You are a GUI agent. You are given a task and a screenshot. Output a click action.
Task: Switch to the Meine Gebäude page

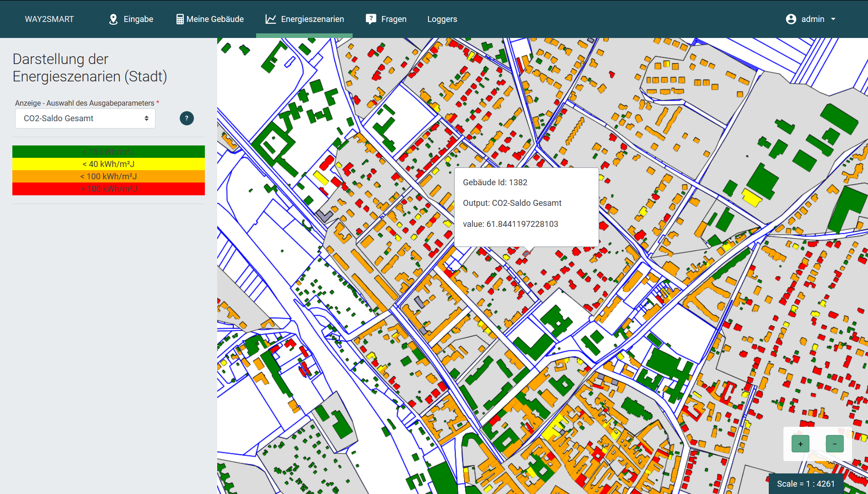pos(215,19)
